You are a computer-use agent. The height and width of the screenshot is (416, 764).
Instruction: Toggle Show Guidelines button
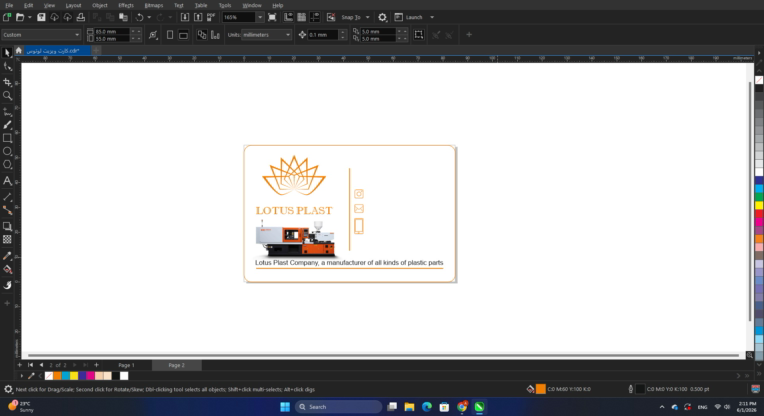[x=315, y=17]
